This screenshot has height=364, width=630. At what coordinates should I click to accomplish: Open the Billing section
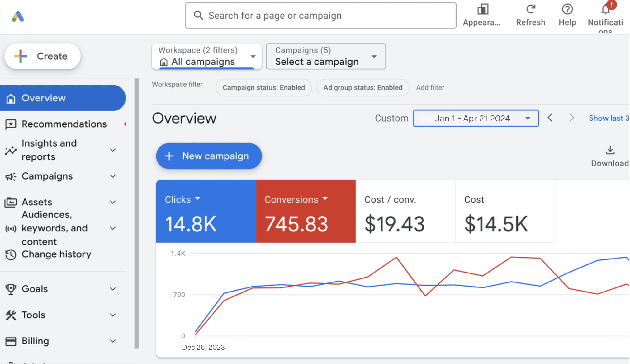point(35,341)
